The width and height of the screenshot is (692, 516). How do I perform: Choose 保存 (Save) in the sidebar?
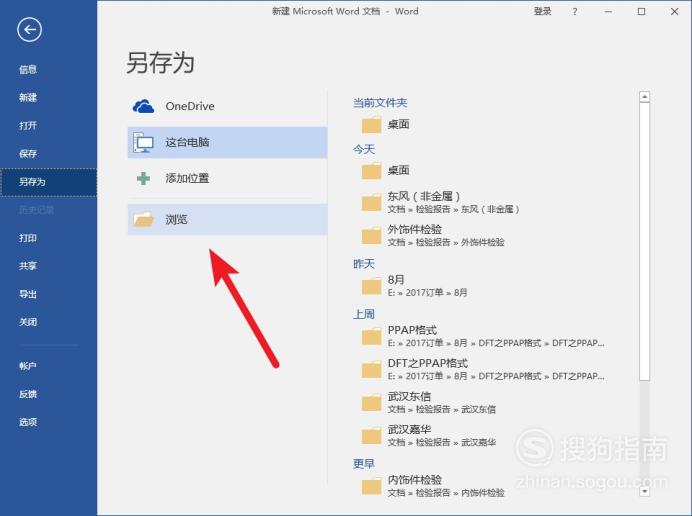click(x=28, y=154)
